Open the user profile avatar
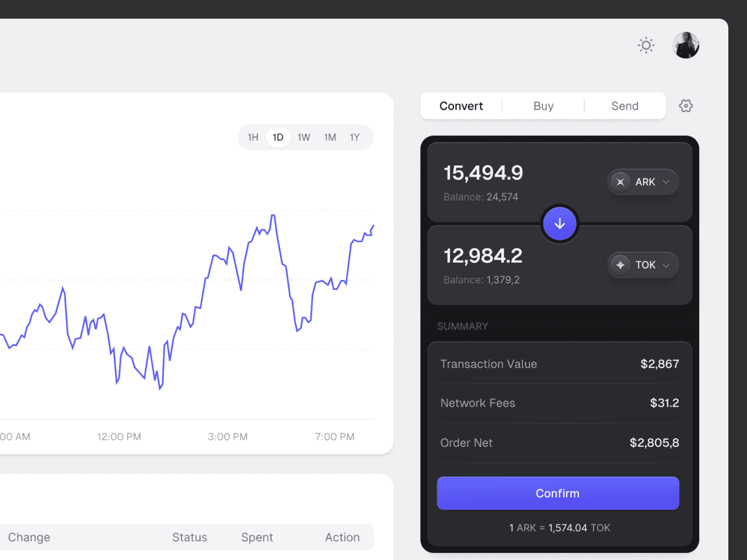The image size is (747, 560). 686,45
